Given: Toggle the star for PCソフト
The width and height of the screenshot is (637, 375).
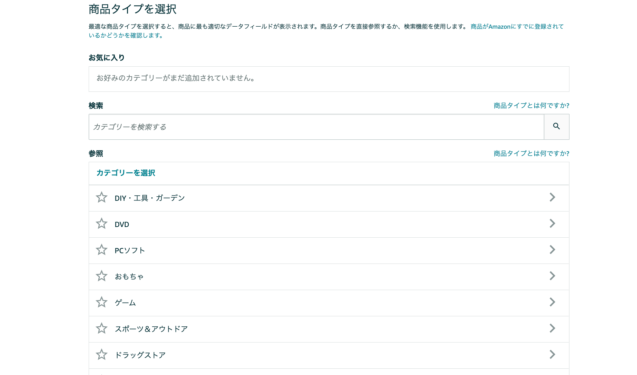Looking at the screenshot, I should click(x=102, y=250).
